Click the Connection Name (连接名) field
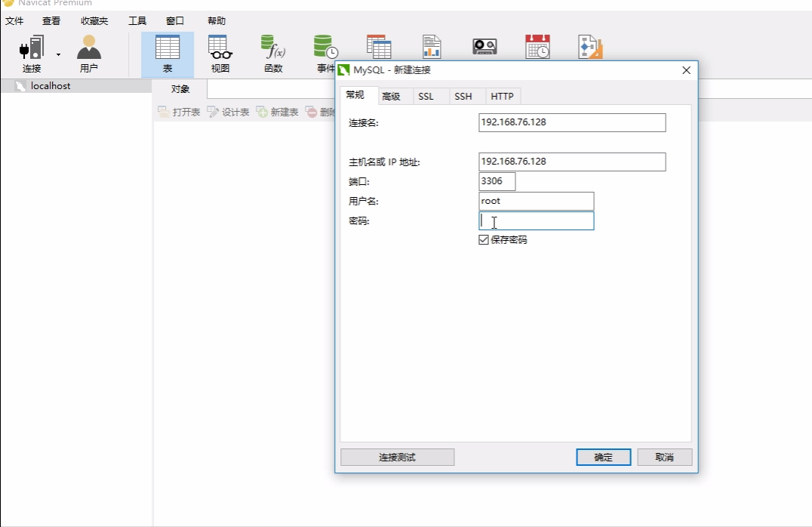The image size is (812, 527). click(x=572, y=123)
